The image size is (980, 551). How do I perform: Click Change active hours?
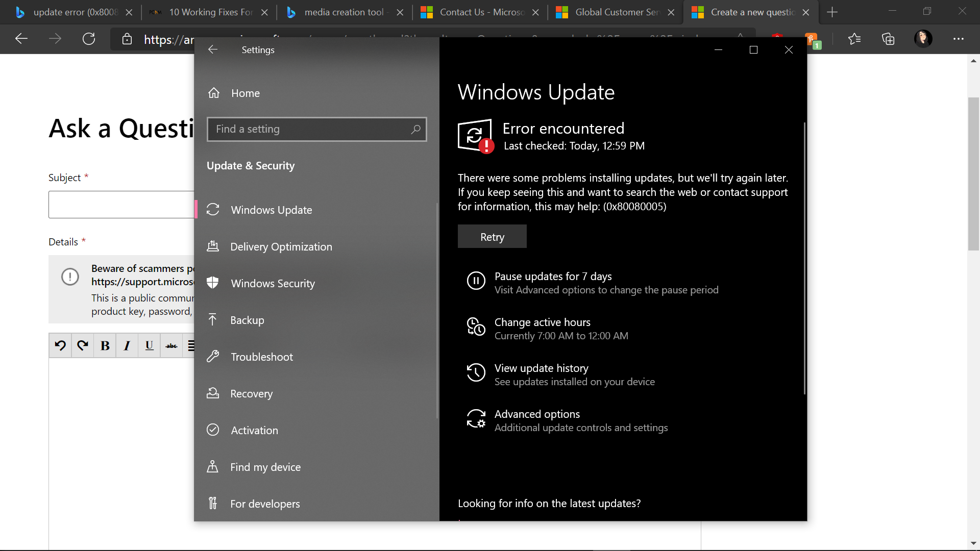click(x=542, y=322)
